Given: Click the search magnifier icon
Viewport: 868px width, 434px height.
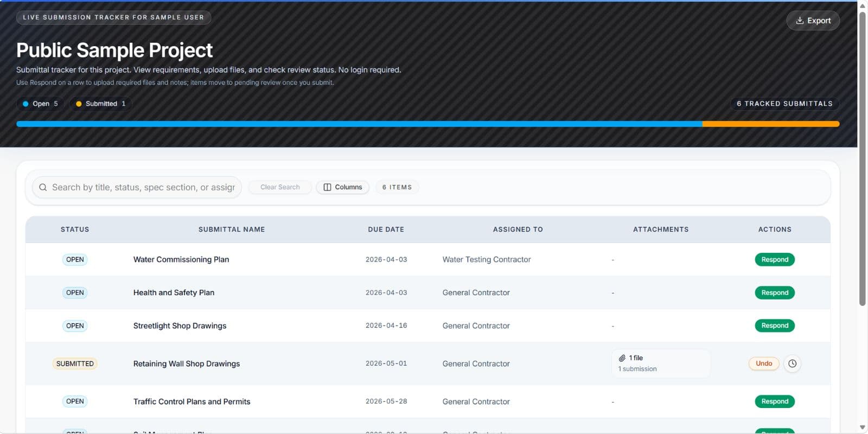Looking at the screenshot, I should 43,187.
